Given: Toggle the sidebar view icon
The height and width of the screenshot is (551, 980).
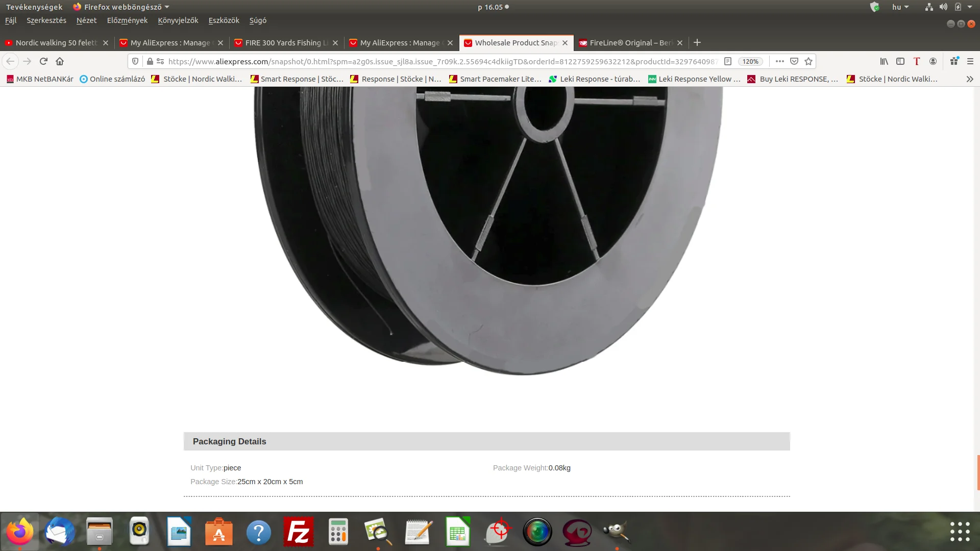Looking at the screenshot, I should [900, 61].
